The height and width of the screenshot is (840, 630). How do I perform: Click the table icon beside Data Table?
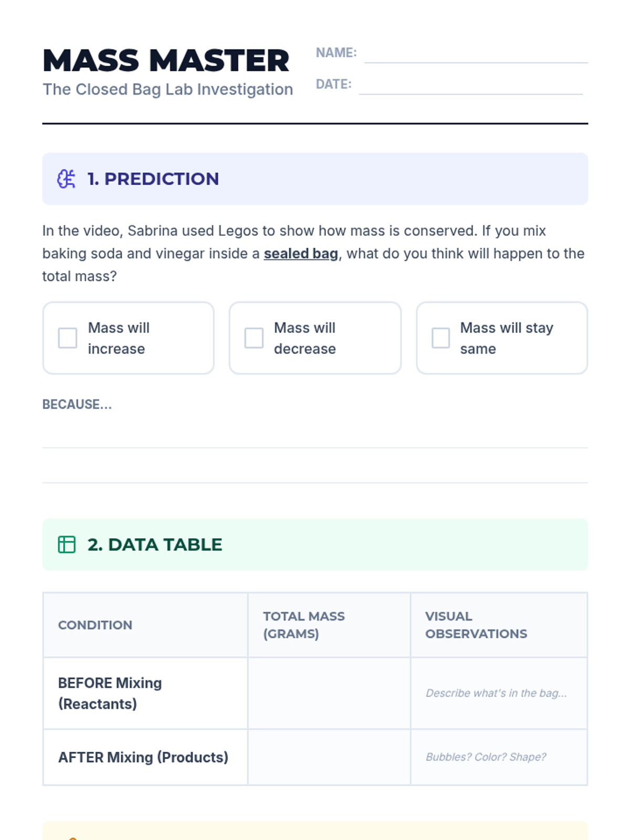click(x=67, y=544)
